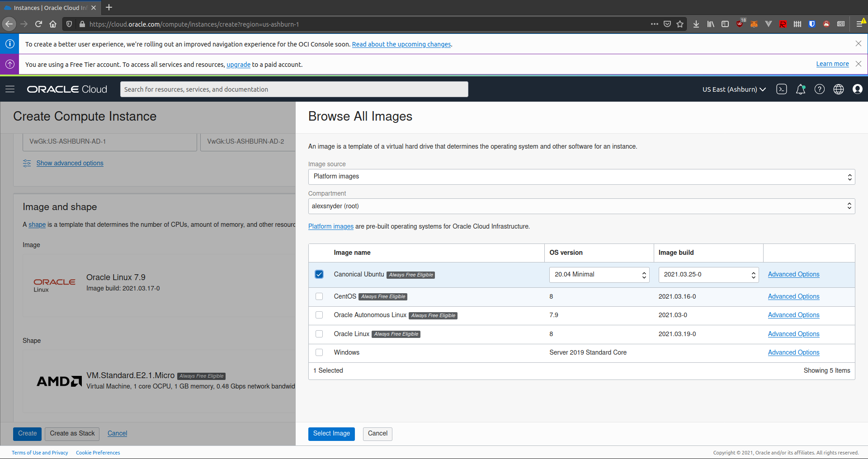The image size is (868, 459).
Task: Open the user profile avatar icon
Action: pyautogui.click(x=858, y=89)
